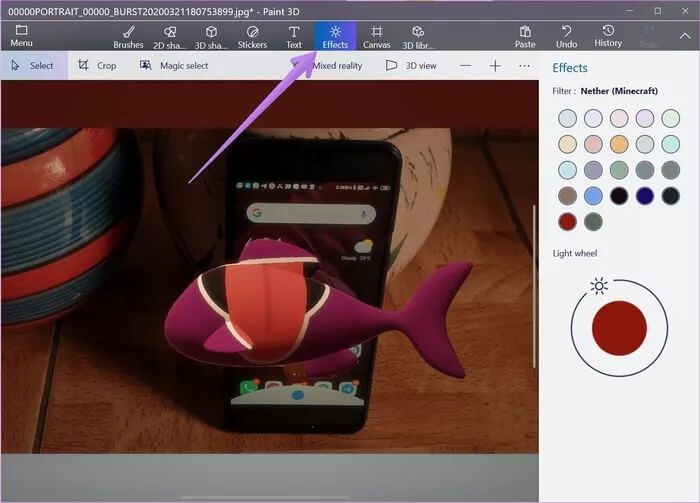
Task: Pick the mint teal filter swatch
Action: click(671, 144)
